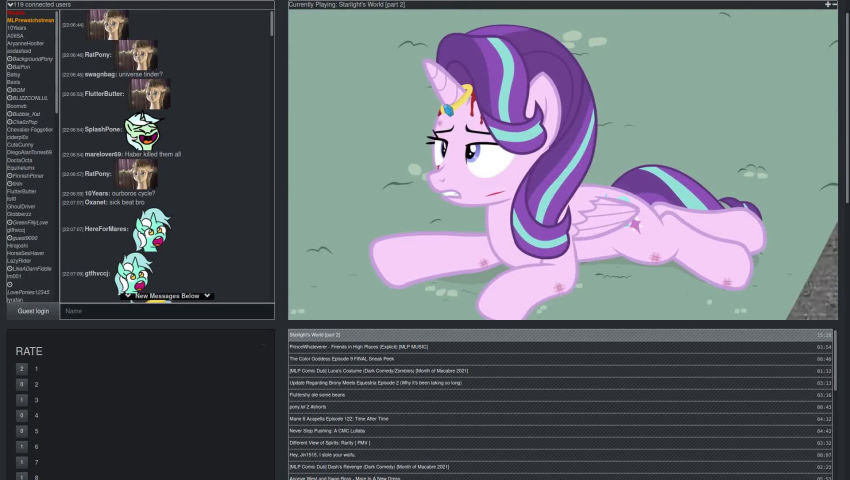
Task: Vote for rate option 3
Action: [22, 400]
